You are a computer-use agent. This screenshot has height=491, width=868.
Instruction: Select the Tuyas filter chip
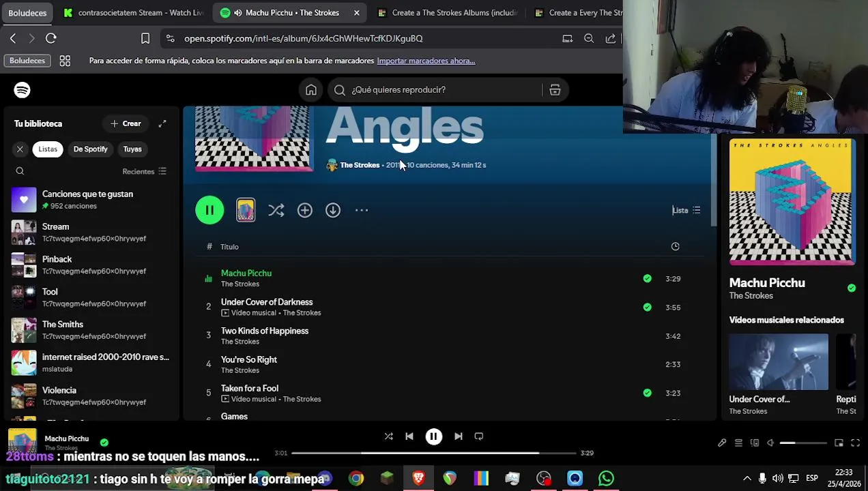tap(132, 149)
